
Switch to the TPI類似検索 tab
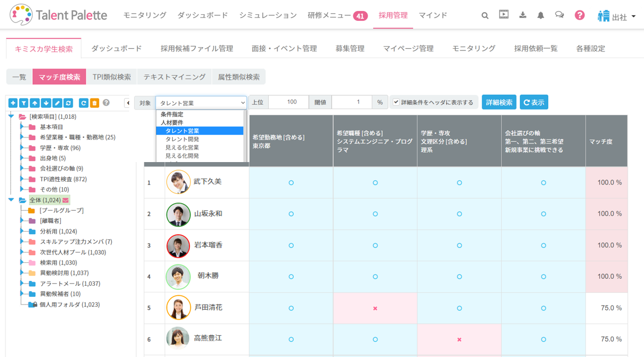[112, 77]
